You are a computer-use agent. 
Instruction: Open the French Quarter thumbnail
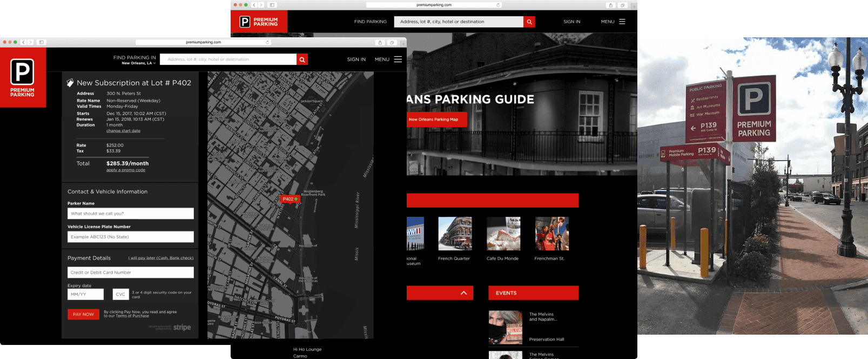point(455,234)
